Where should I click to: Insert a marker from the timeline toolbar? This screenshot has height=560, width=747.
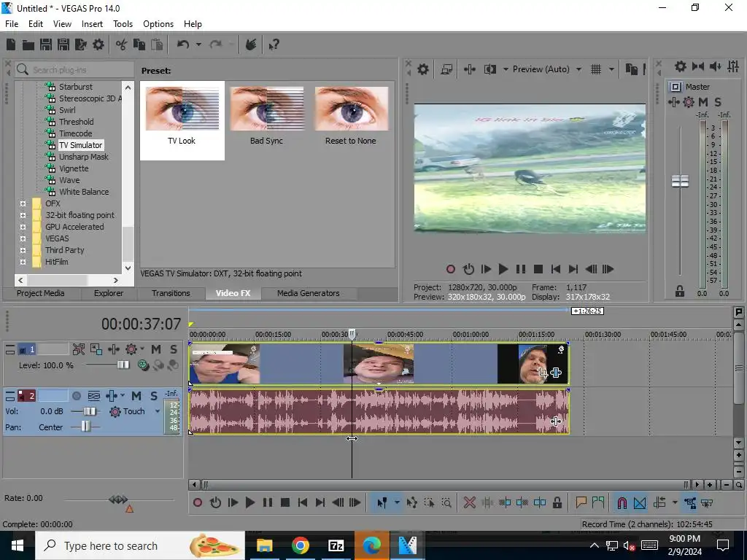[581, 502]
